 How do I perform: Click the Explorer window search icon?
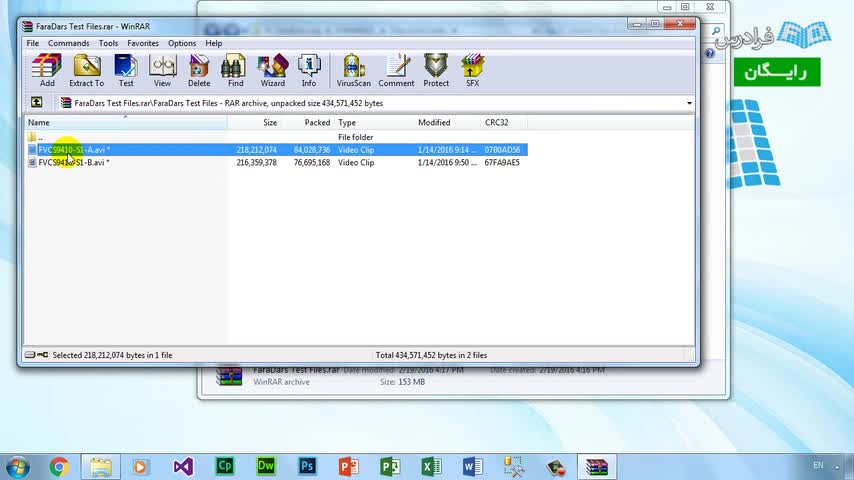click(x=716, y=31)
